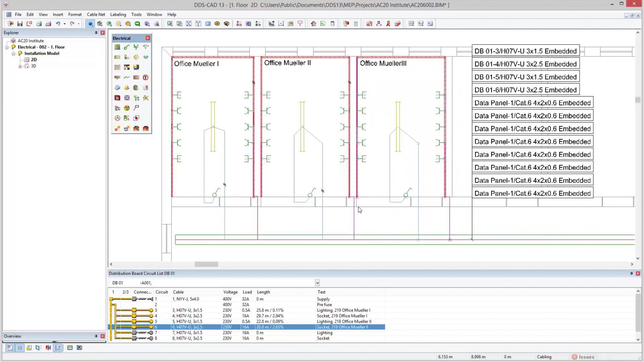This screenshot has width=644, height=362.
Task: Open the bell/alarm symbol tool in Electrical palette
Action: (x=127, y=88)
